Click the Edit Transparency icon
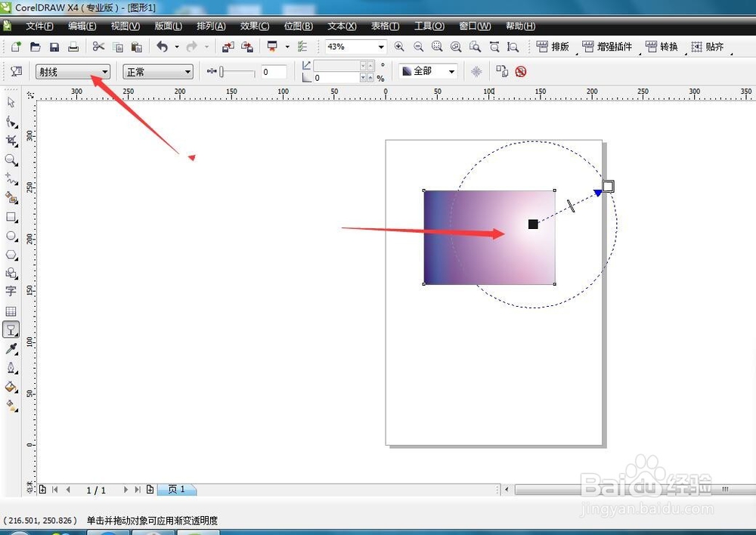The image size is (756, 535). coord(16,71)
